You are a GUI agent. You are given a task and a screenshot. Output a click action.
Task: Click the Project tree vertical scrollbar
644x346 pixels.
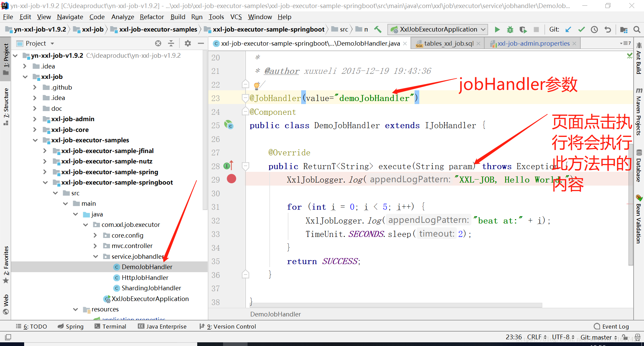205,131
